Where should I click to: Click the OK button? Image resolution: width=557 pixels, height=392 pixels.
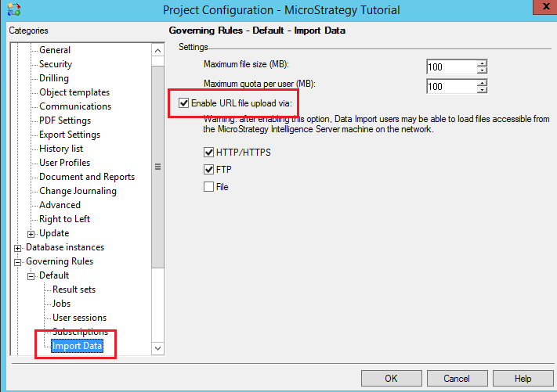pyautogui.click(x=392, y=379)
